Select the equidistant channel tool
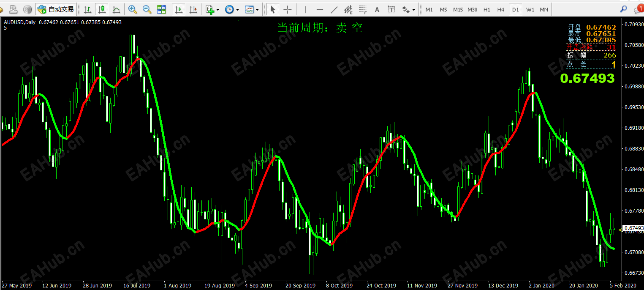Viewport: 644px width, 290px height. point(348,9)
